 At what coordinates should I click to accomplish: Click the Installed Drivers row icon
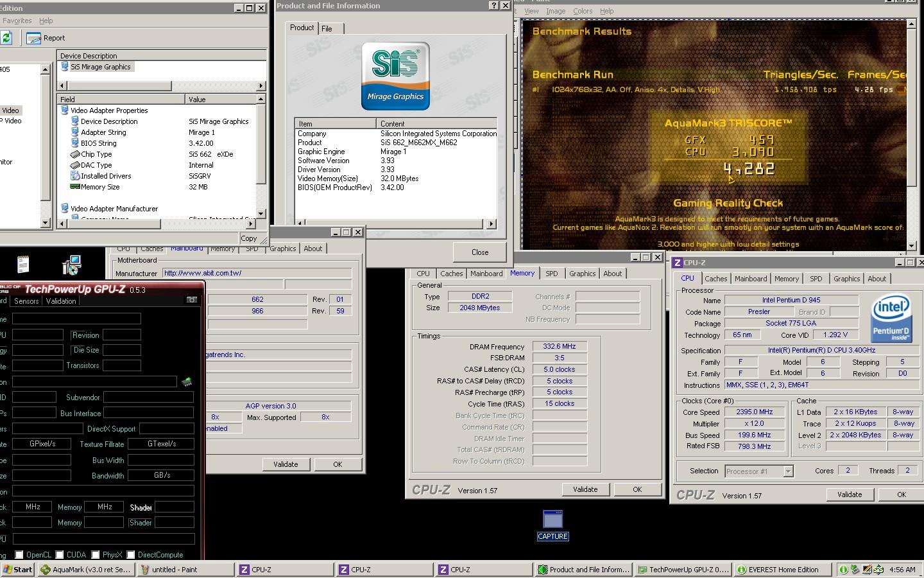pos(75,176)
